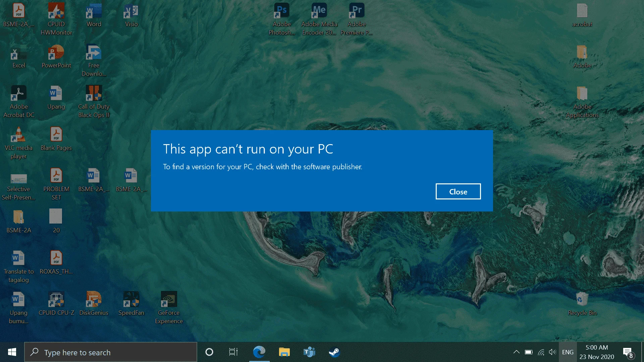644x362 pixels.
Task: Select the Excel desktop shortcut
Action: pyautogui.click(x=19, y=56)
